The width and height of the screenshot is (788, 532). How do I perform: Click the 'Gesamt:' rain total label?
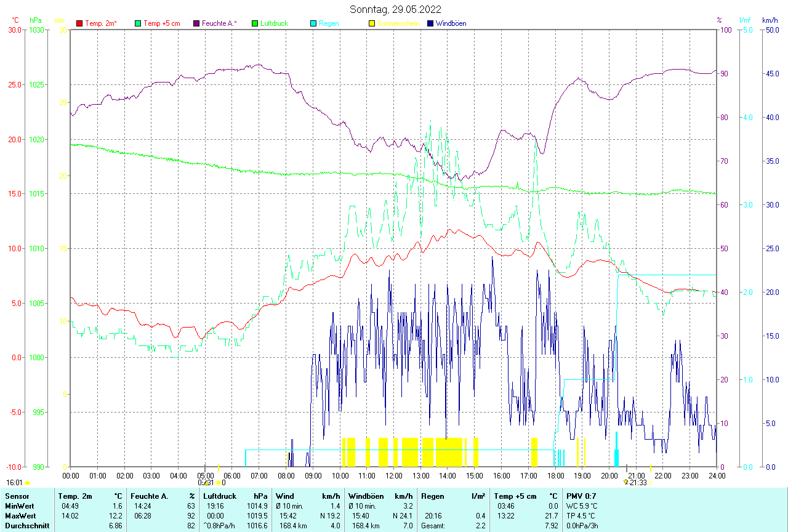(433, 526)
